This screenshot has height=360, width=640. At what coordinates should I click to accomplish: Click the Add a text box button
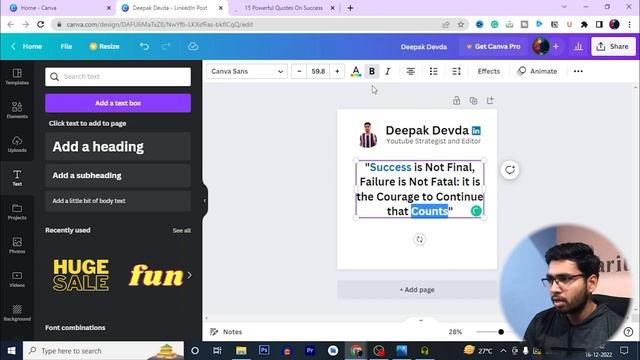pos(118,103)
